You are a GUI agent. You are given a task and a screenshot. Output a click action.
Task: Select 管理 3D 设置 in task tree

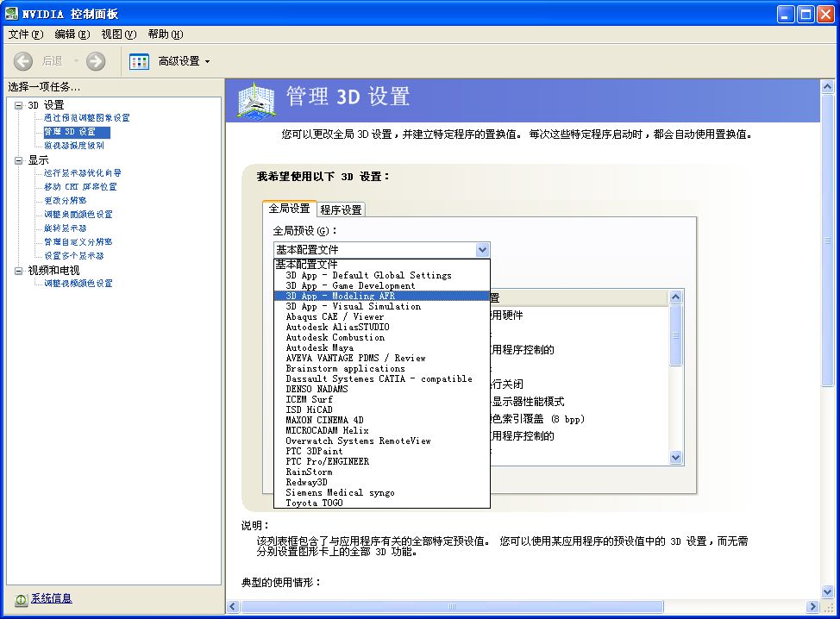[x=77, y=132]
